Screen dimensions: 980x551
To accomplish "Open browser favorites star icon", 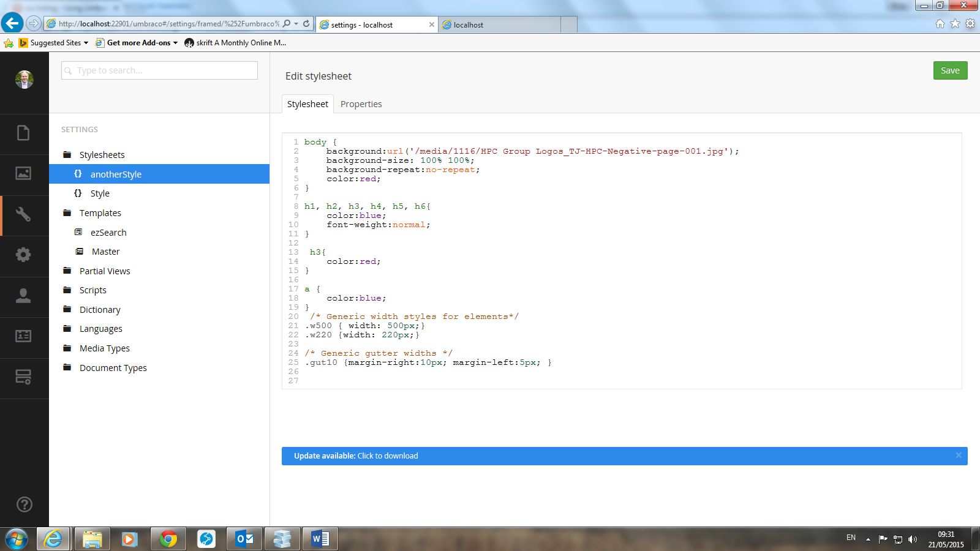I will pyautogui.click(x=955, y=24).
